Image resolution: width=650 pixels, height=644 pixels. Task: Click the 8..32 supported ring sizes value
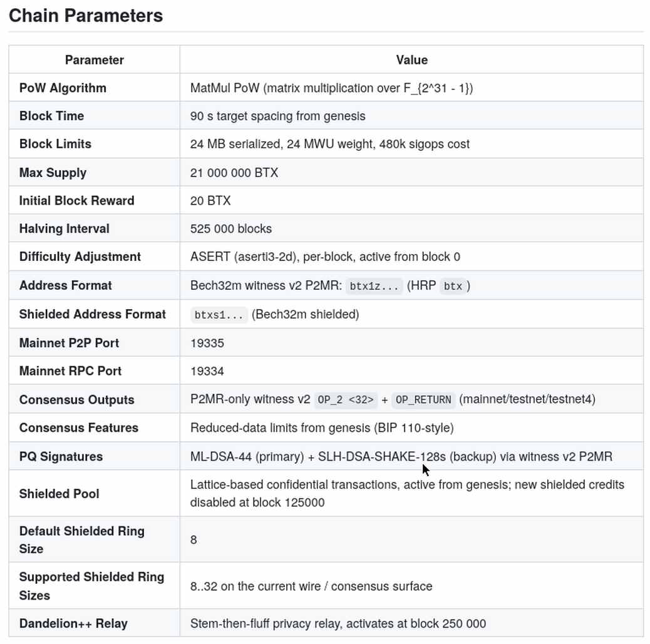(x=311, y=586)
